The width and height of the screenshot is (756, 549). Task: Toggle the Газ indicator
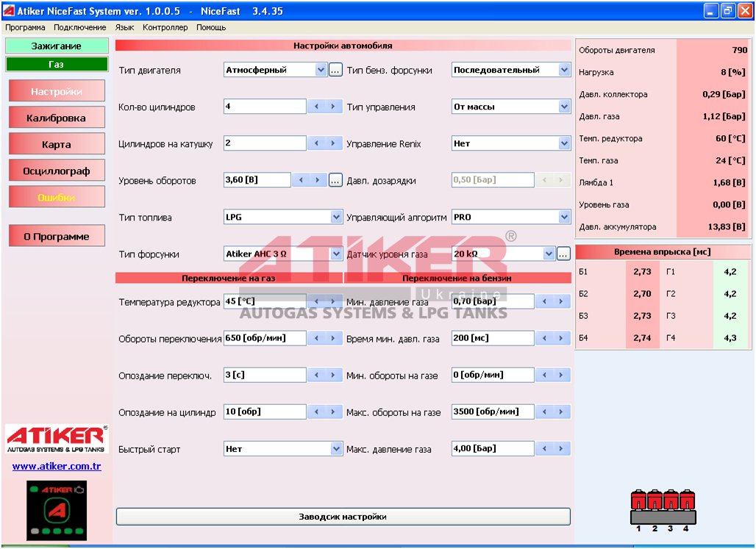pyautogui.click(x=57, y=64)
